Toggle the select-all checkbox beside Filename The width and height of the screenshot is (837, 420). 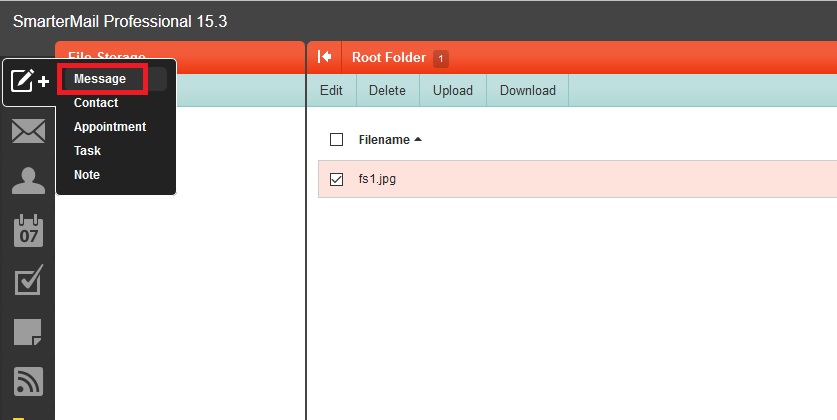click(336, 140)
